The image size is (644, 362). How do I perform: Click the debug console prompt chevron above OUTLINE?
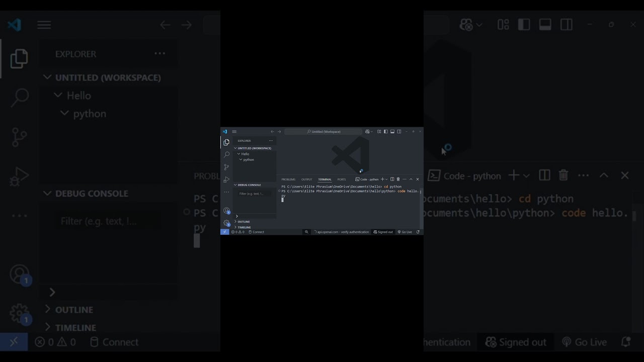coord(236,216)
